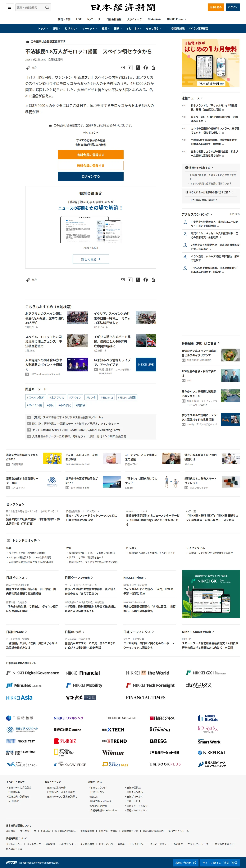
Task: Expand the 経済 navigation dropdown
Action: [106, 29]
